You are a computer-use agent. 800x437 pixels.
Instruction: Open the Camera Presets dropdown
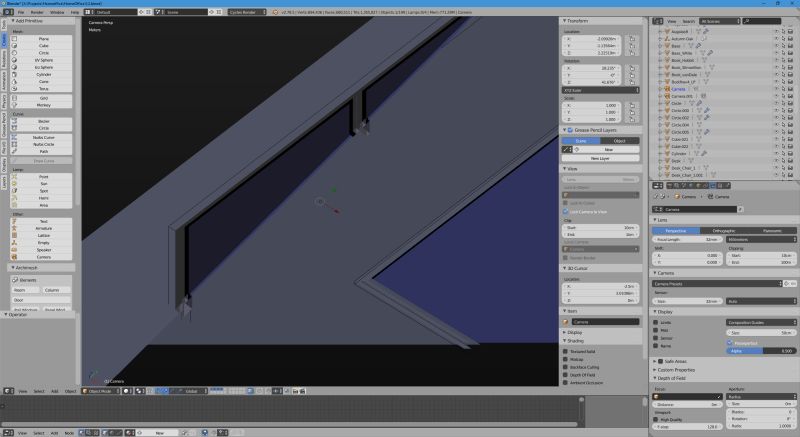[x=717, y=284]
